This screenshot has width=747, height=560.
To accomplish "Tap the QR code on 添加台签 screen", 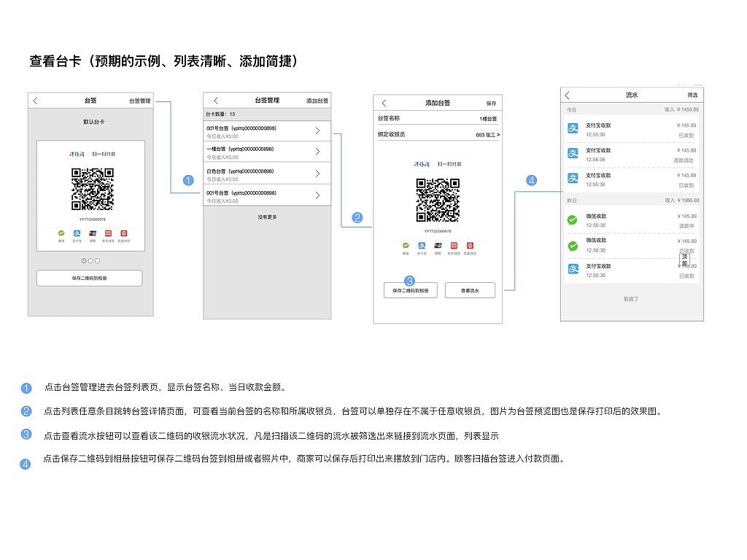I will tap(438, 200).
